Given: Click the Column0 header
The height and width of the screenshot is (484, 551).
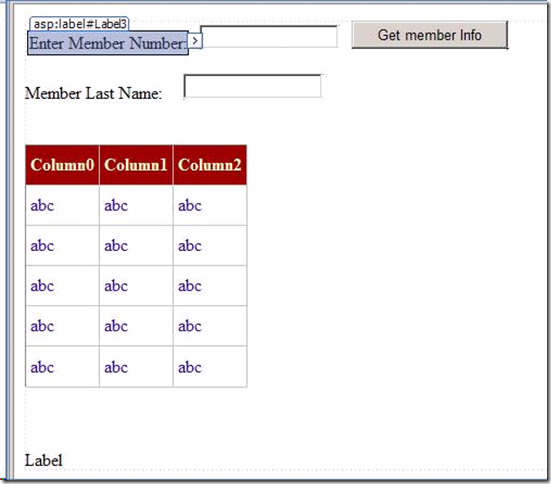Looking at the screenshot, I should coord(62,165).
